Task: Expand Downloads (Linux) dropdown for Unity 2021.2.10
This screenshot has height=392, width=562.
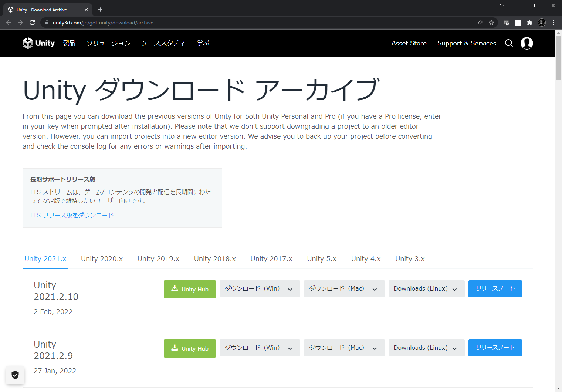Action: click(x=426, y=289)
